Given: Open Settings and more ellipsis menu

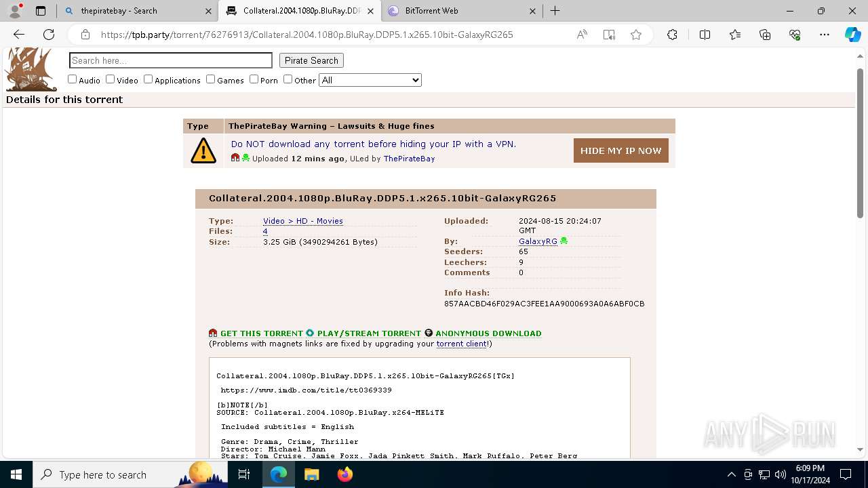Looking at the screenshot, I should point(825,35).
